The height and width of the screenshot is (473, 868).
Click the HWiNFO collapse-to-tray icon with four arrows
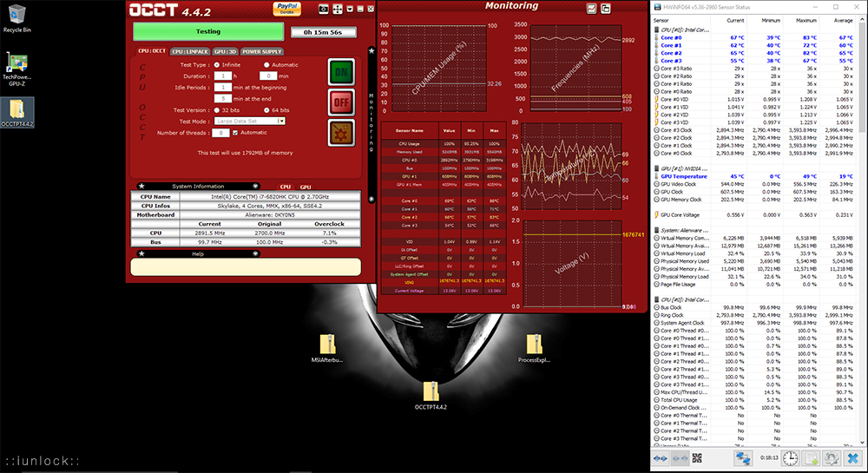click(x=697, y=458)
